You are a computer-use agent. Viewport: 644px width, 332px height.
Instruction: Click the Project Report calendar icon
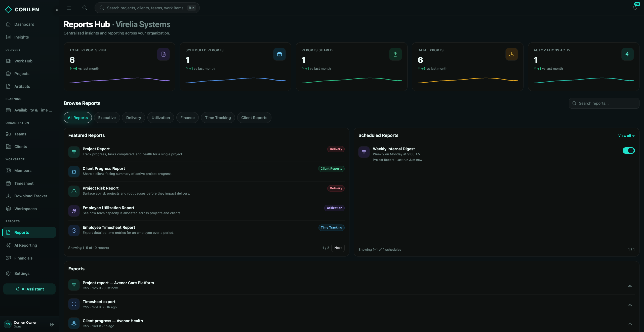74,152
